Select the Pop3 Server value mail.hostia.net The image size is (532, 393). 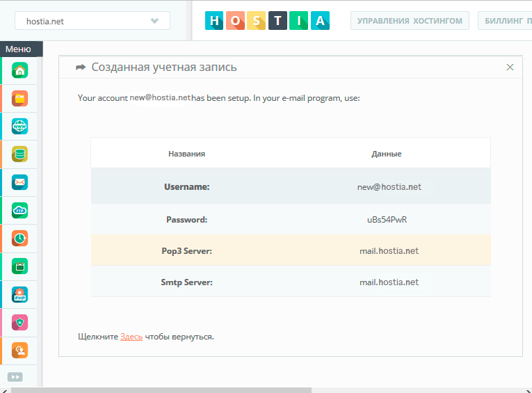pyautogui.click(x=389, y=251)
